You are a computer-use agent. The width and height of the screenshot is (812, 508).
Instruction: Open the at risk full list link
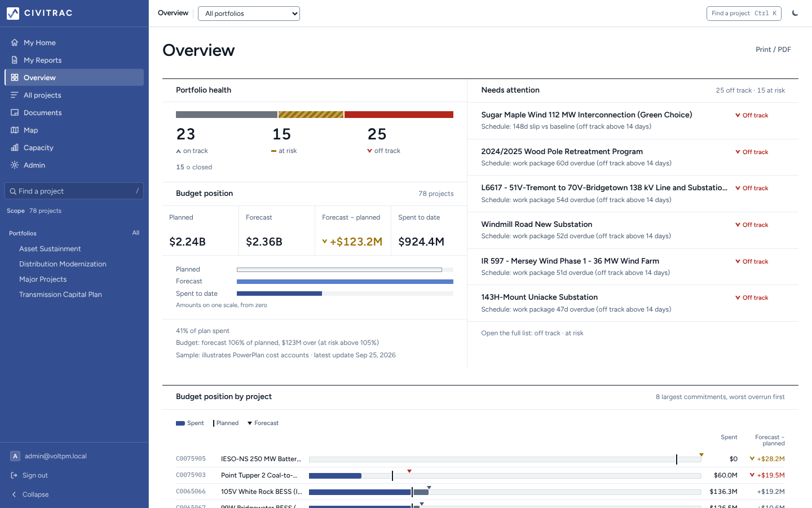[574, 333]
